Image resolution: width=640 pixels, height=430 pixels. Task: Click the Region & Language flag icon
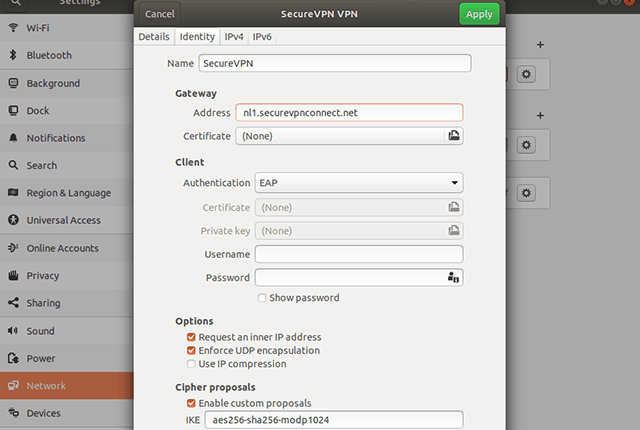[x=13, y=192]
